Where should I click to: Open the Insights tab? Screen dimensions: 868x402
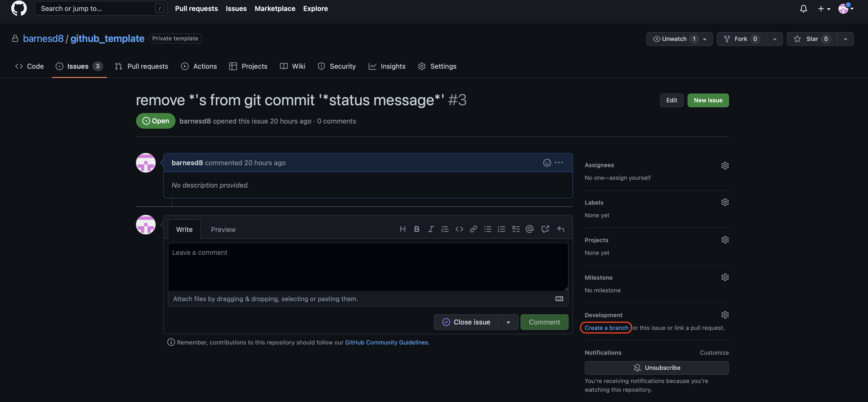387,66
